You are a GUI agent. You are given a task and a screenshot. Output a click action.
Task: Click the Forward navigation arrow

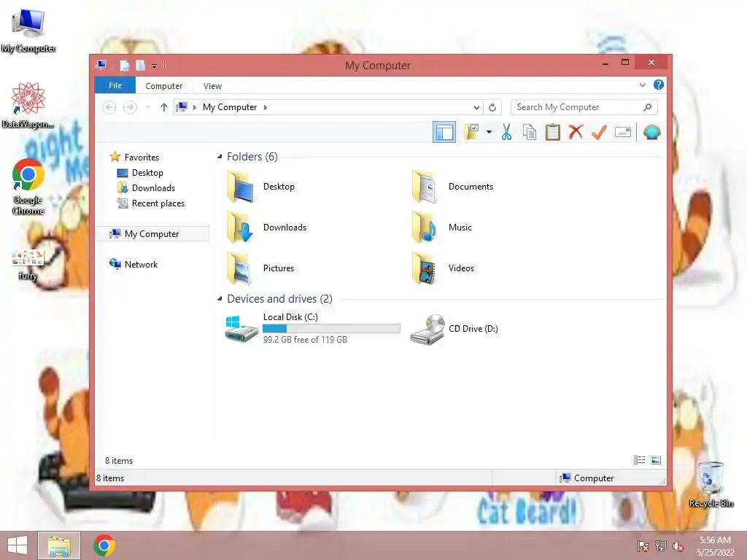(x=130, y=107)
